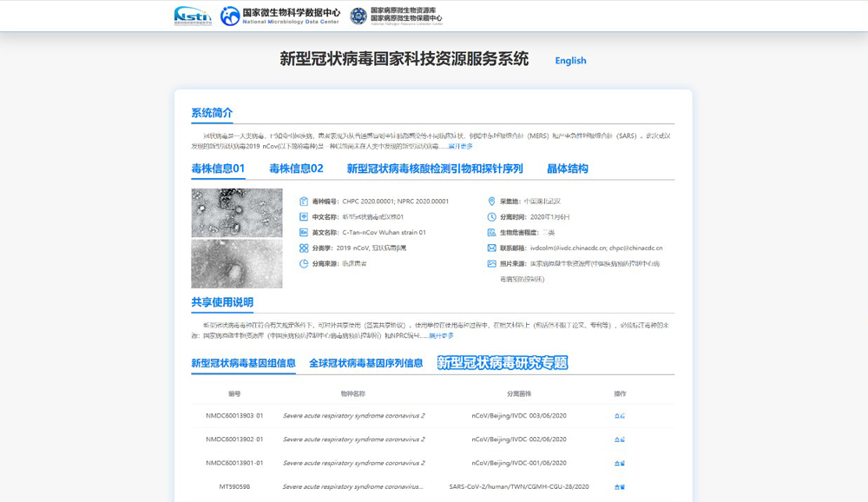Switch to the 全球冠状病毒基因序列信息 tab
The image size is (868, 502).
pyautogui.click(x=365, y=363)
